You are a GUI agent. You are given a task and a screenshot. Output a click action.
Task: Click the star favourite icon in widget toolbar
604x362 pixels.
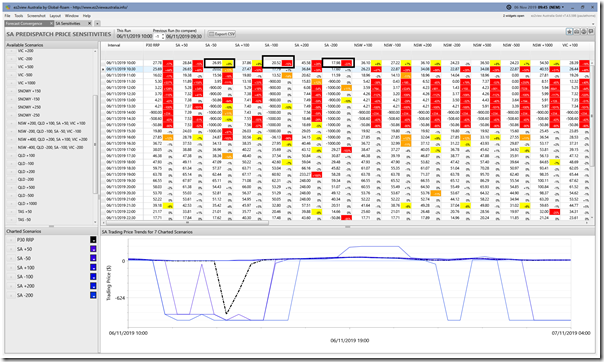pos(569,32)
